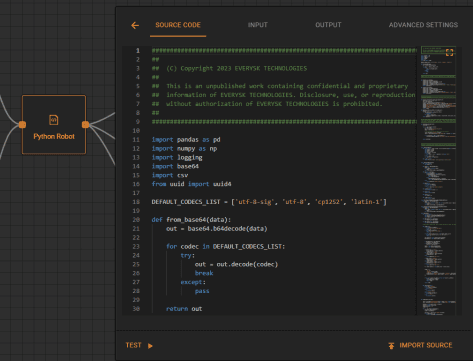Click the 'break' statement
This screenshot has width=473, height=361.
coord(204,273)
